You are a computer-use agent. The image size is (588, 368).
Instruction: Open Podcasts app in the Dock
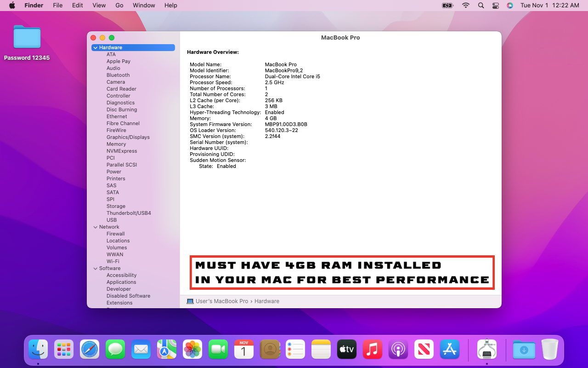click(398, 350)
